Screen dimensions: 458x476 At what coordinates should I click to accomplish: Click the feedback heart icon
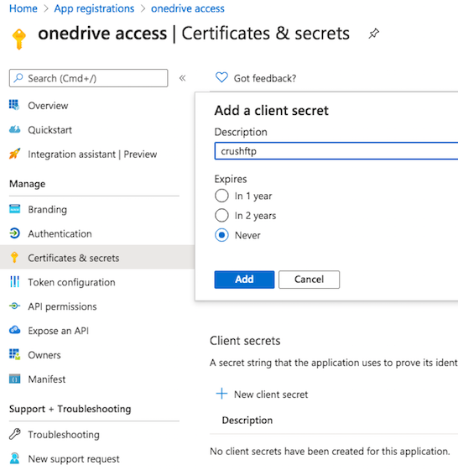(221, 78)
